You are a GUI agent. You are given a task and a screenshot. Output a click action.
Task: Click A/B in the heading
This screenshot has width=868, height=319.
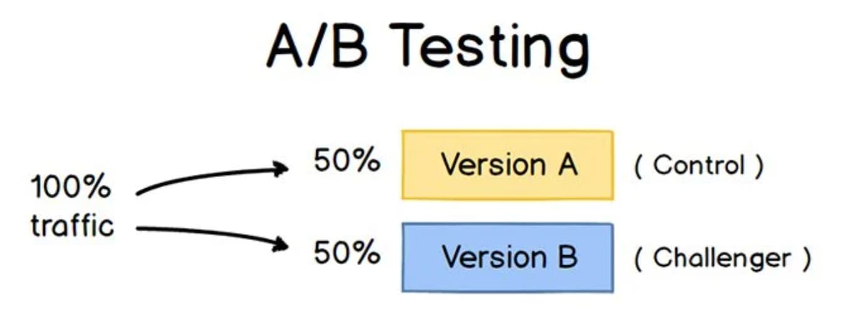pyautogui.click(x=317, y=48)
